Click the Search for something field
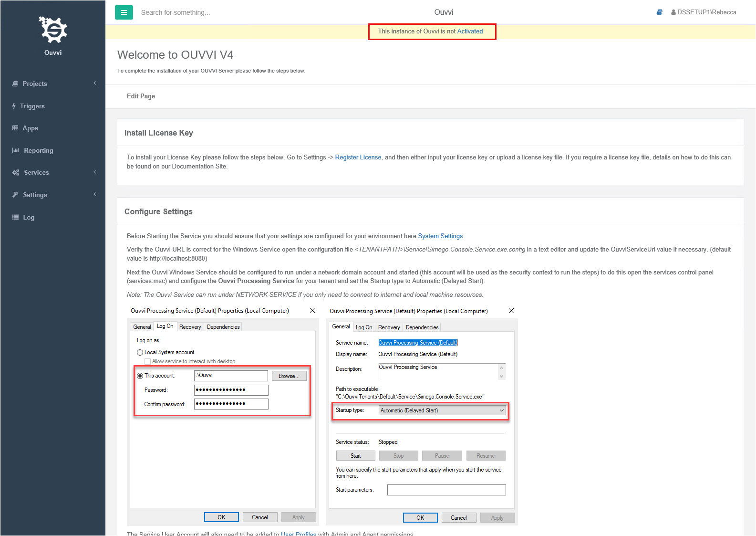 pos(176,12)
